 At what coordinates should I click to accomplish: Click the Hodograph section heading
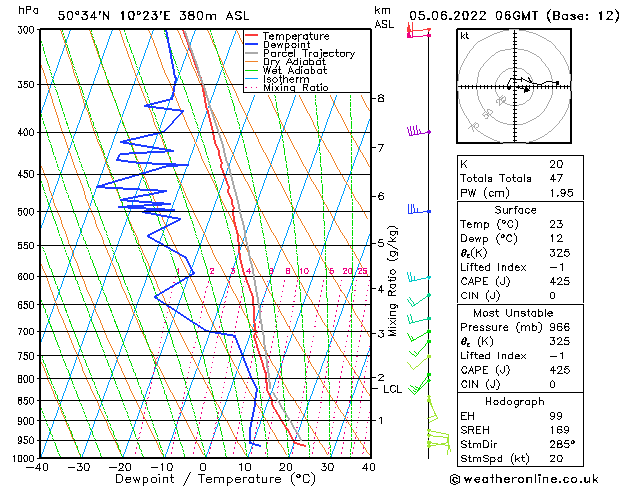click(x=515, y=402)
